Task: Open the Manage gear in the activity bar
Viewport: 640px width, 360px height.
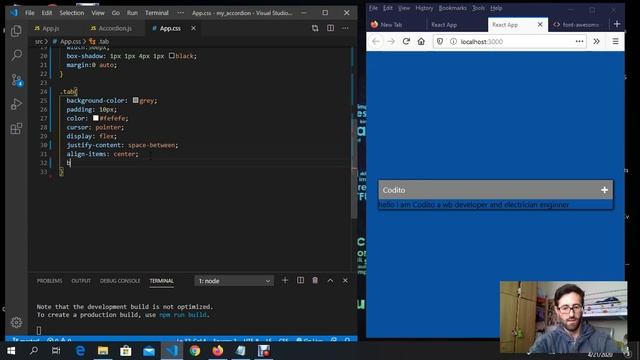Action: [x=16, y=322]
